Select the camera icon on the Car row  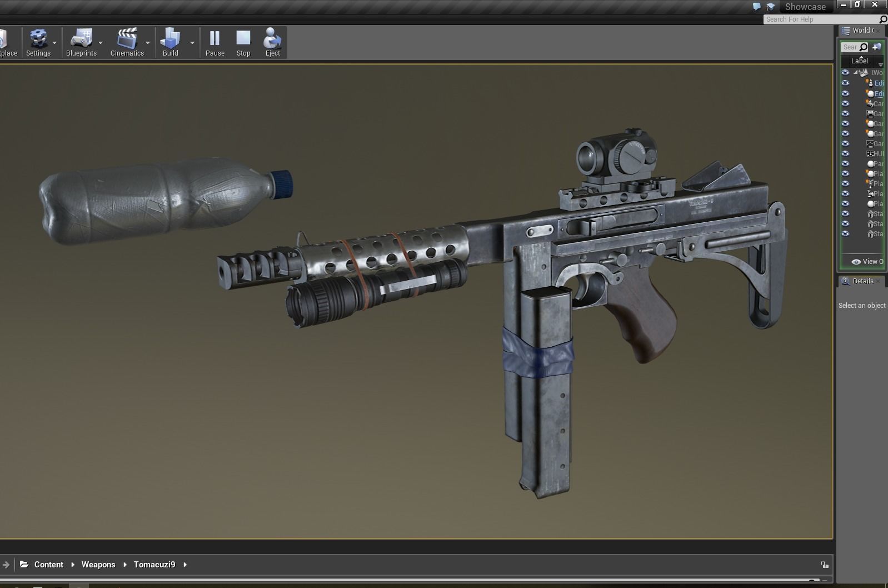[870, 103]
